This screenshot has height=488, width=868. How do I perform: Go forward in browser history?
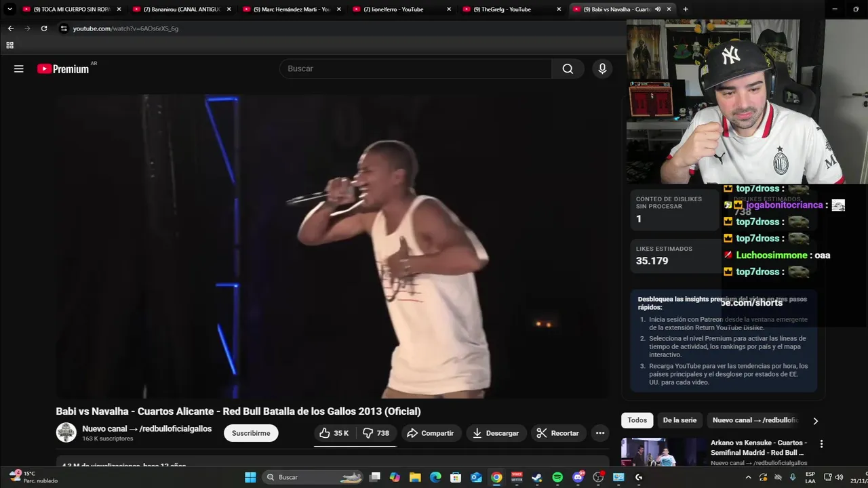pos(27,28)
